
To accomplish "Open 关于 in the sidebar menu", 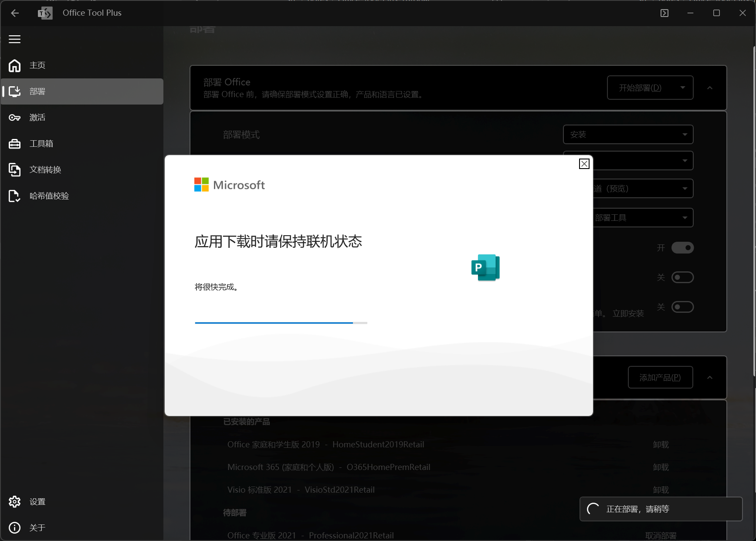I will [37, 528].
